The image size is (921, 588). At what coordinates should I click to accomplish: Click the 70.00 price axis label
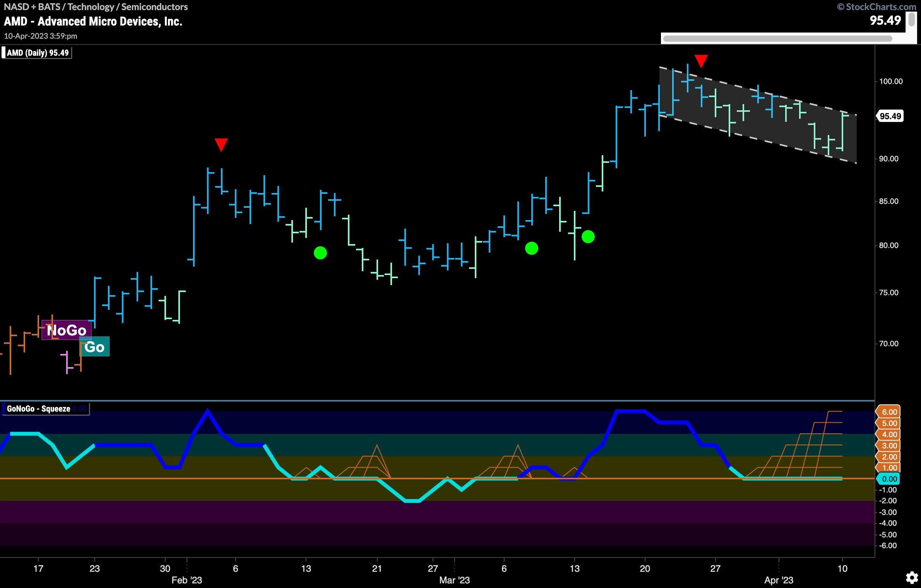pyautogui.click(x=889, y=344)
